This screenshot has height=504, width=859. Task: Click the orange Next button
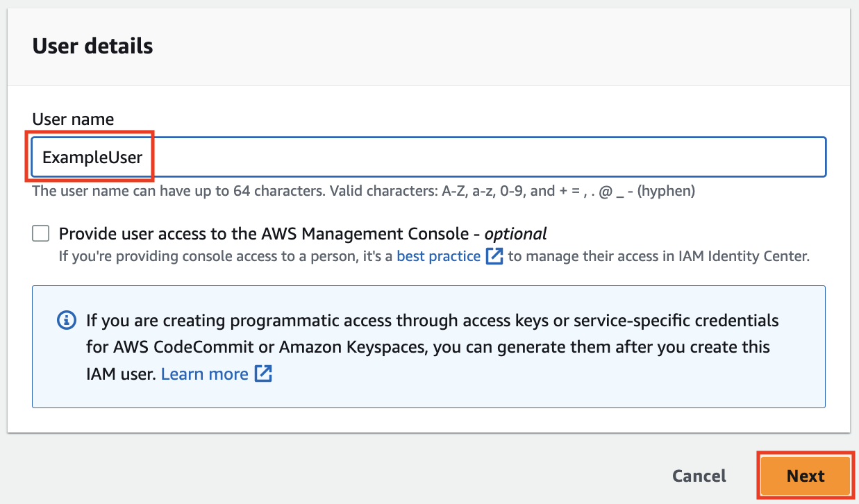pyautogui.click(x=806, y=476)
